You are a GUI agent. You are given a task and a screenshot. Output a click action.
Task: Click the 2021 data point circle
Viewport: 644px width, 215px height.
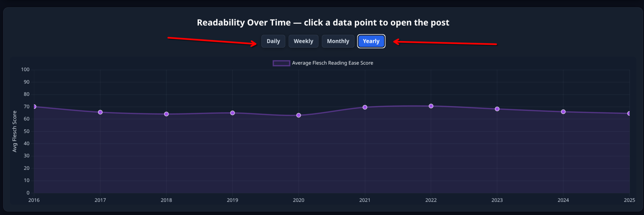(x=365, y=107)
